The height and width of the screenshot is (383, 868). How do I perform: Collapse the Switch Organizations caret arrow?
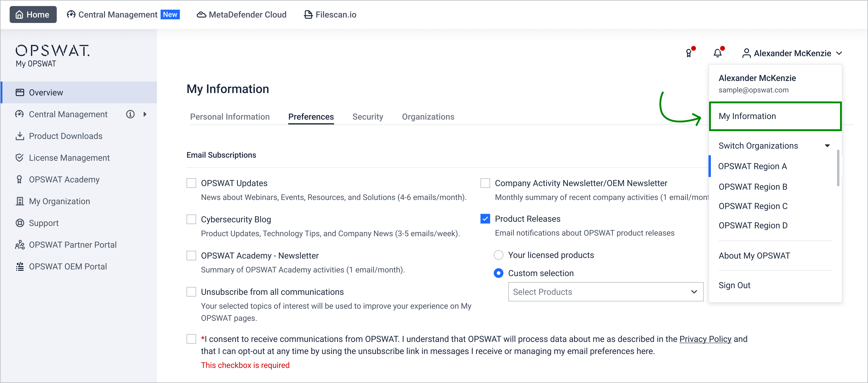tap(827, 146)
